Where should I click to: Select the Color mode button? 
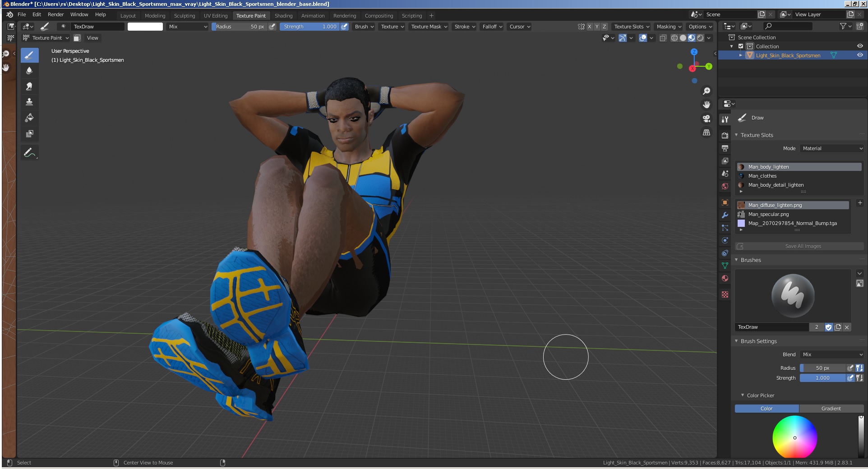(767, 409)
